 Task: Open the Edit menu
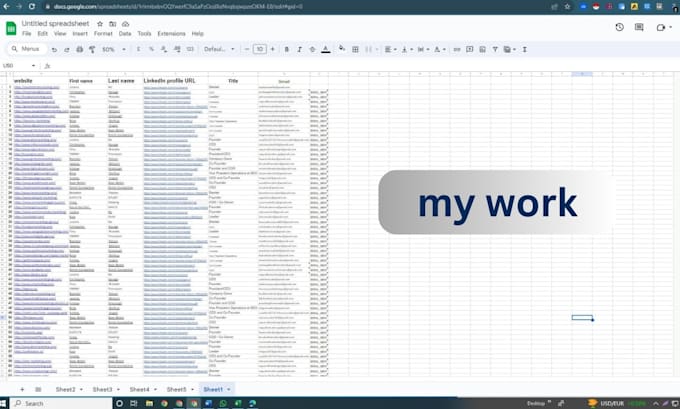(x=42, y=33)
